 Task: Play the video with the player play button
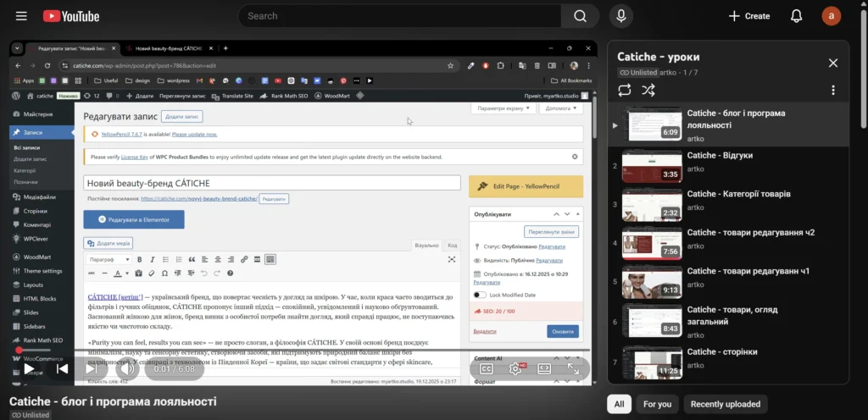[x=29, y=368]
